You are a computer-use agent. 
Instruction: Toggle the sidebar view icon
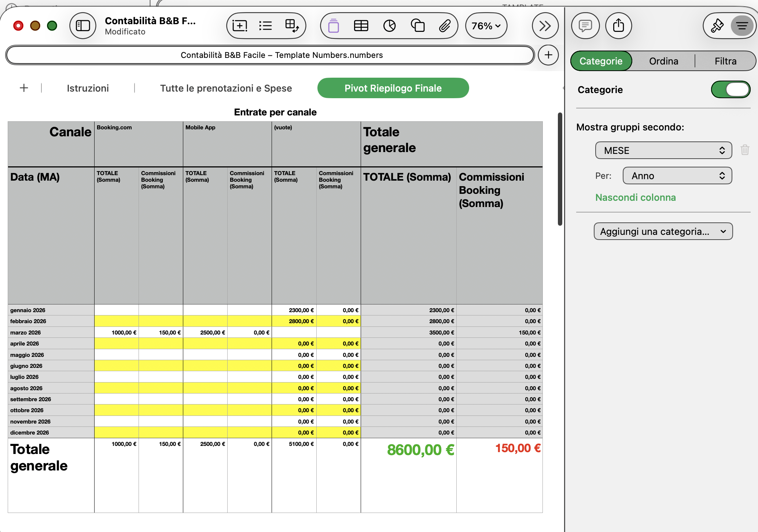point(83,26)
